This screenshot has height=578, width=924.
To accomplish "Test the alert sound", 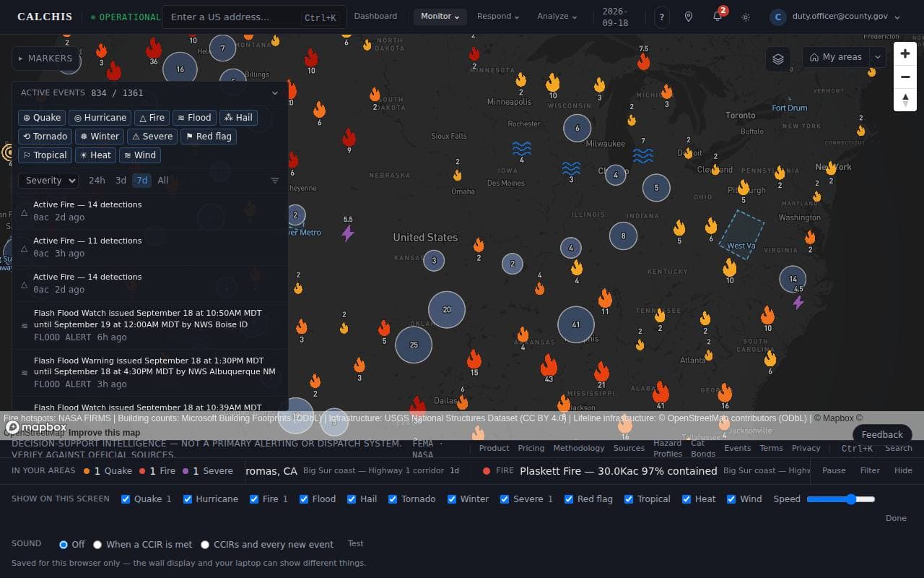I will click(356, 543).
